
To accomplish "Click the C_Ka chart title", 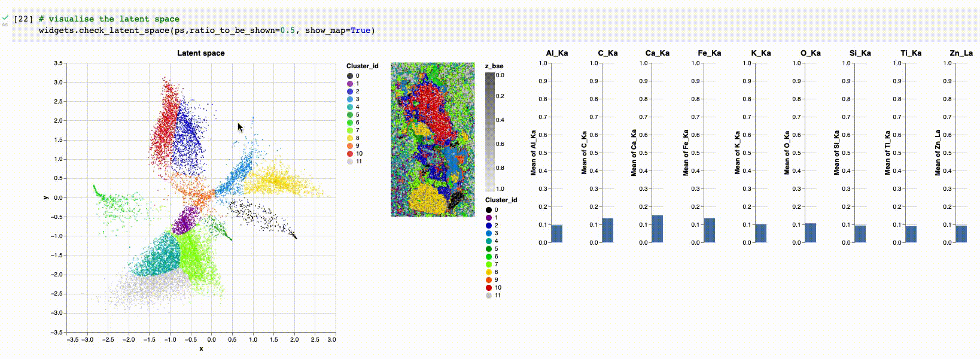I will click(607, 53).
